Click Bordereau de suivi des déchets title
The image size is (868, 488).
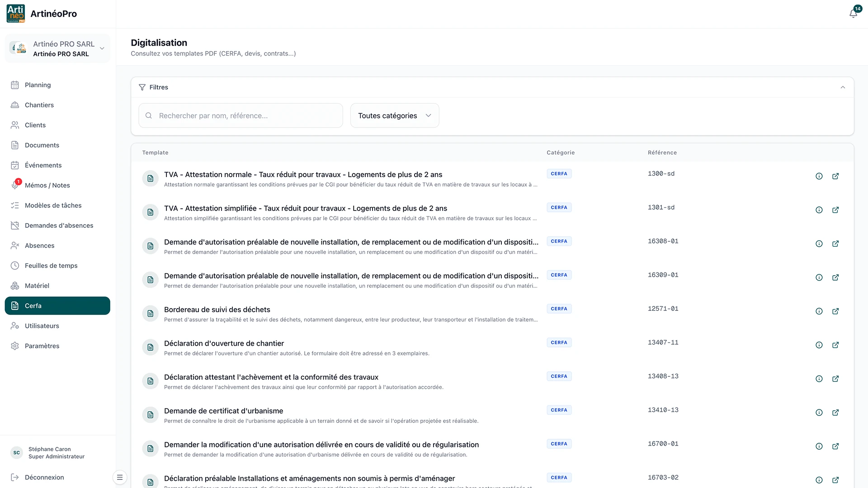tap(217, 310)
